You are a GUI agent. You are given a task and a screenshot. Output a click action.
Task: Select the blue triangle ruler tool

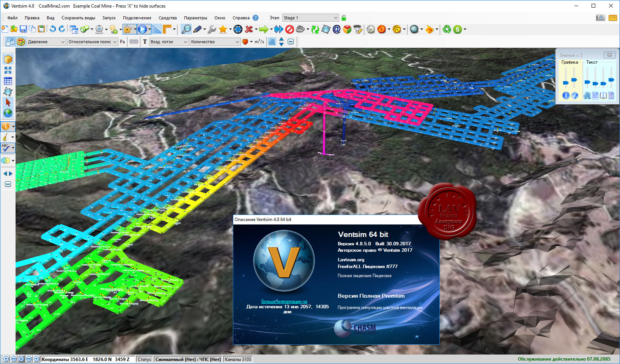click(157, 29)
